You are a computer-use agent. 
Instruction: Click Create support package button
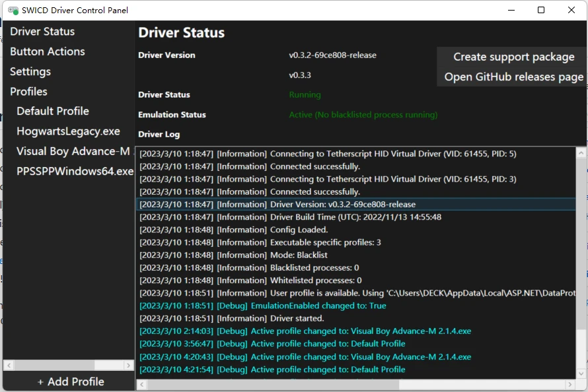tap(513, 57)
